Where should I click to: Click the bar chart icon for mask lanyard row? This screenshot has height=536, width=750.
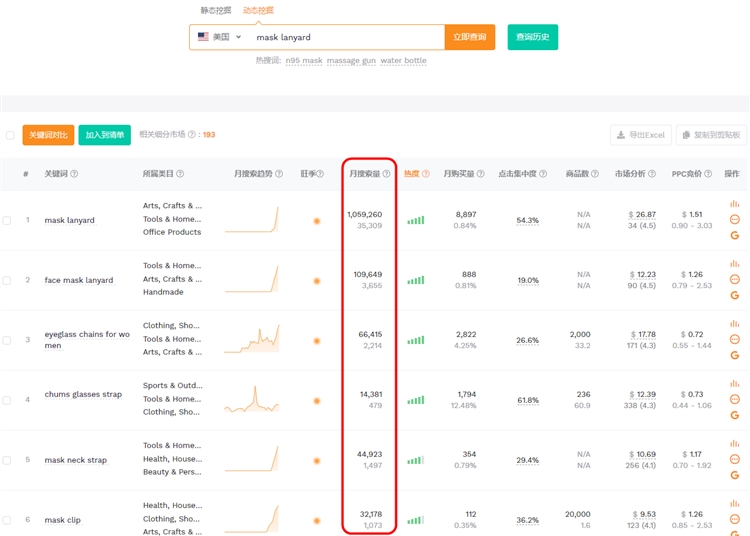click(x=735, y=204)
